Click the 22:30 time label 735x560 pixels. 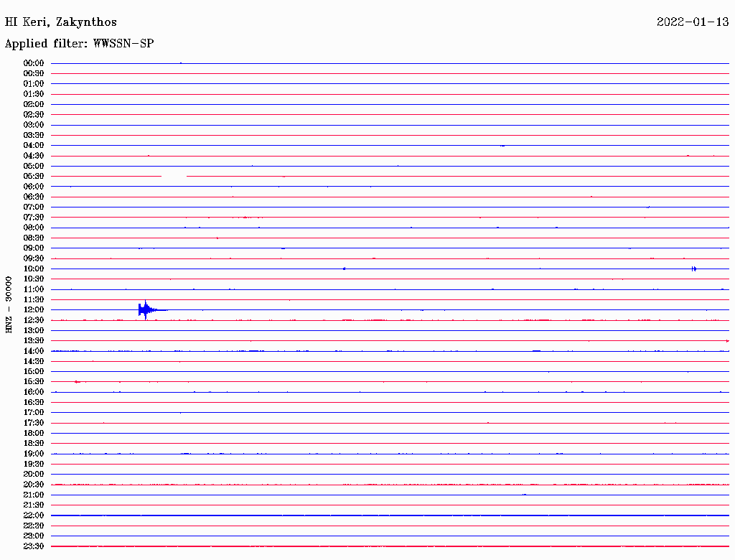point(34,526)
